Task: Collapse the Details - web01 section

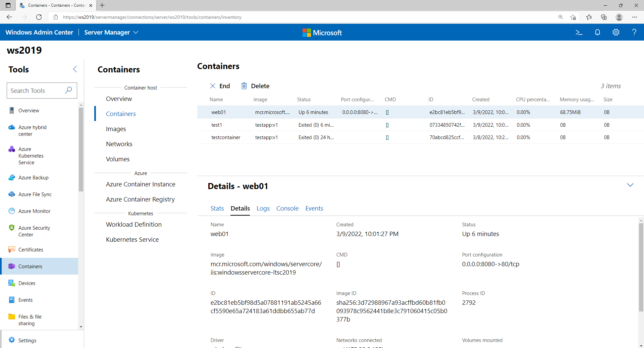Action: (x=630, y=185)
